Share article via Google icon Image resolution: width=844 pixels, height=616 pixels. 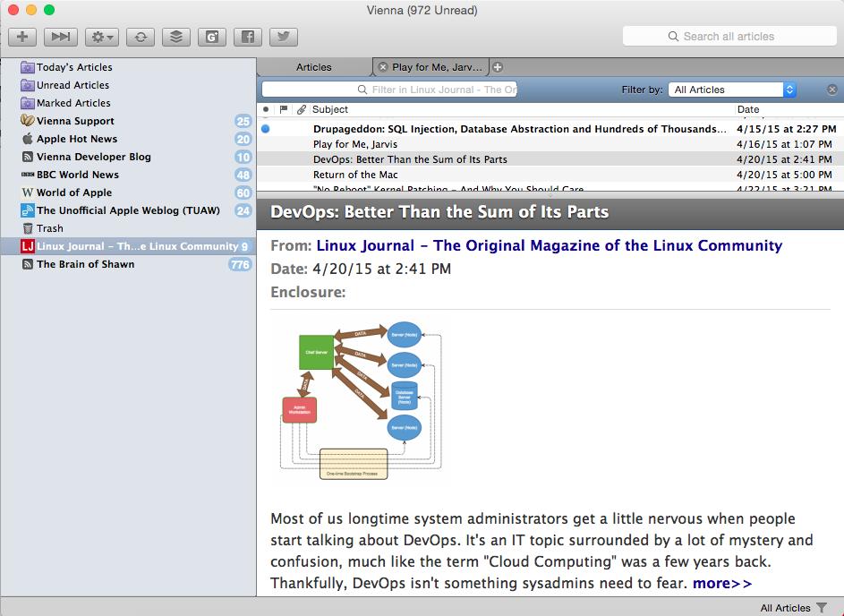click(212, 37)
